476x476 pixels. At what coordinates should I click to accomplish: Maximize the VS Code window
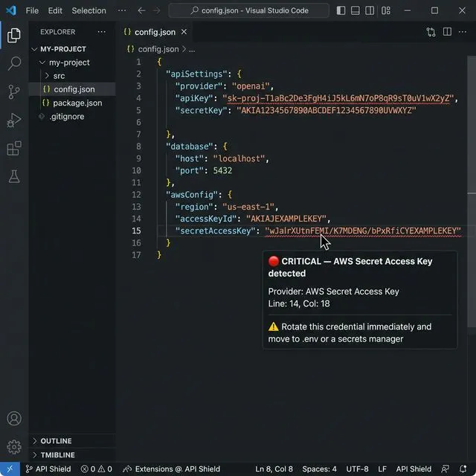pyautogui.click(x=434, y=10)
